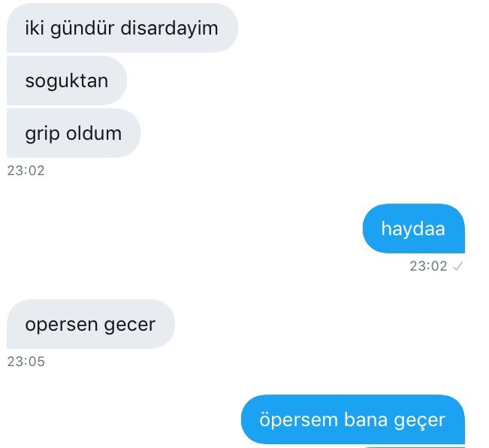Viewport: 489px width, 448px height.
Task: Click the word 'öpersem' in the sent message
Action: click(x=299, y=420)
